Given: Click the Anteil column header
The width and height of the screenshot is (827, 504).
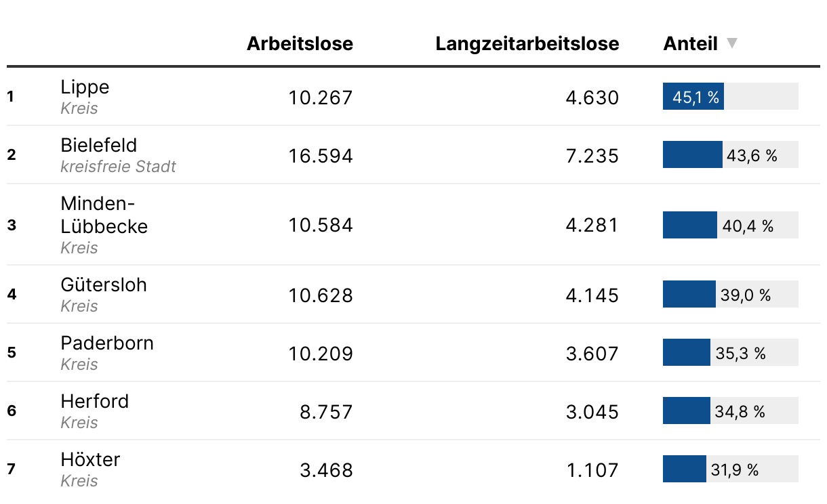Looking at the screenshot, I should coord(690,44).
